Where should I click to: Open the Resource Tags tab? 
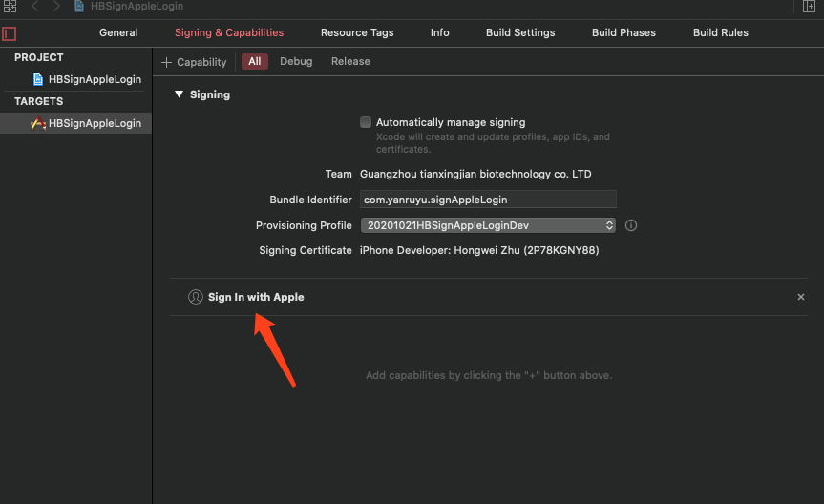357,32
